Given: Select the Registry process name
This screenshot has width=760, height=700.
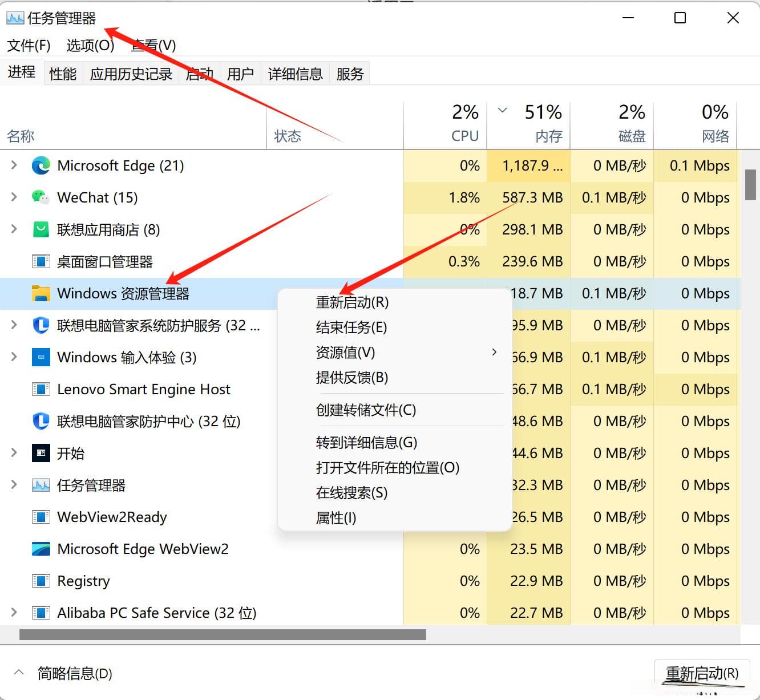Looking at the screenshot, I should 83,581.
